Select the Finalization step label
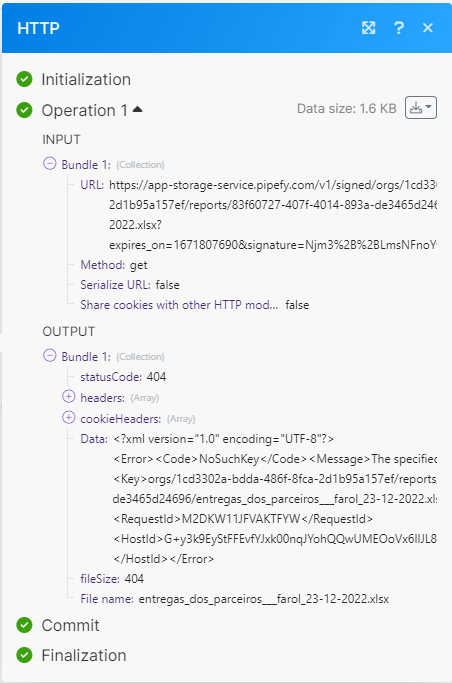Viewport: 452px width, 683px height. 84,656
